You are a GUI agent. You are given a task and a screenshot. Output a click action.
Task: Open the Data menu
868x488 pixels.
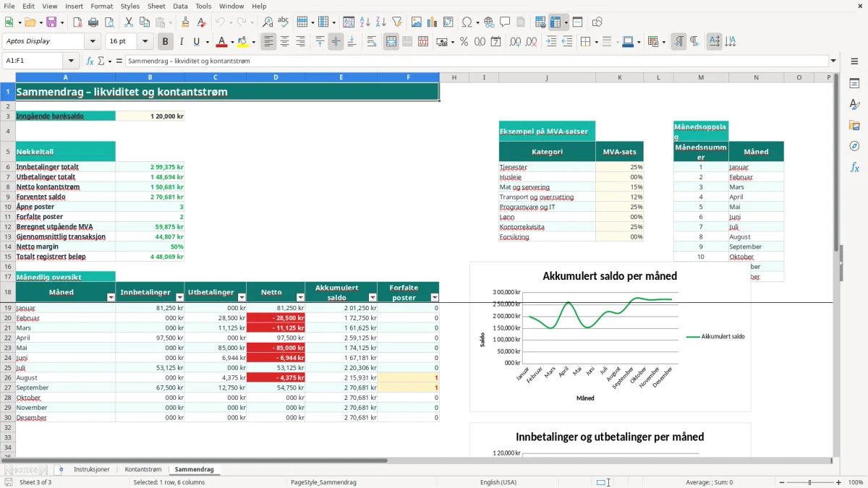click(x=180, y=6)
